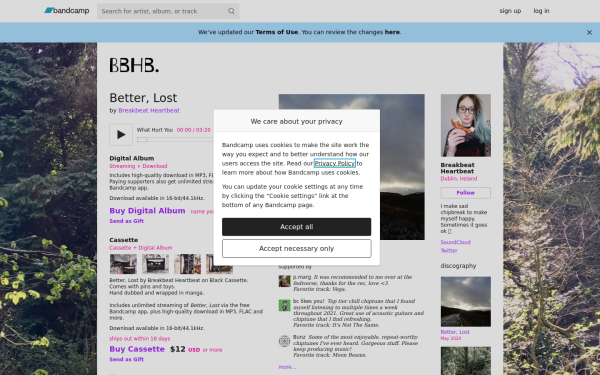This screenshot has height=375, width=600.
Task: Click Accept necessary only button
Action: click(297, 249)
